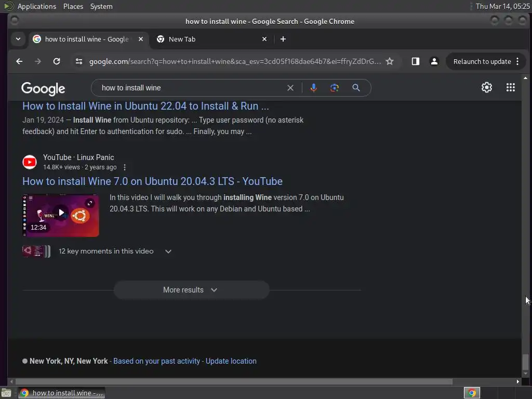Open the Places menu
This screenshot has height=399, width=532.
(x=73, y=6)
